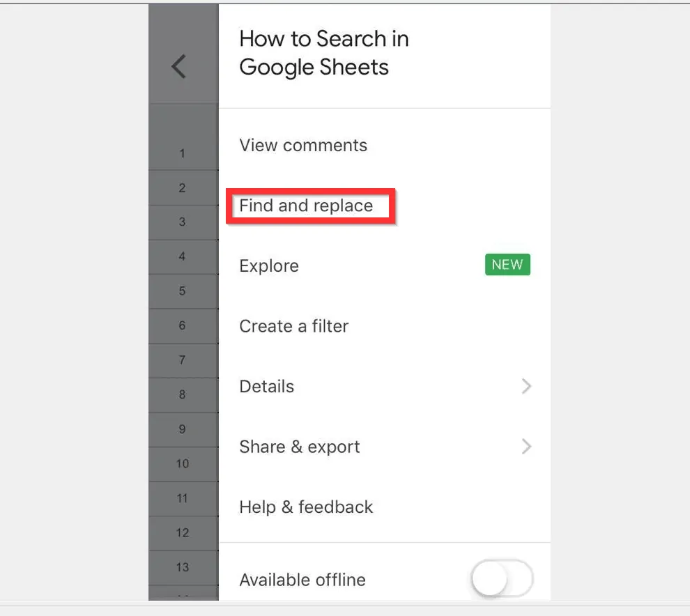Expand the chevron beside Details
Image resolution: width=690 pixels, height=616 pixels.
526,386
